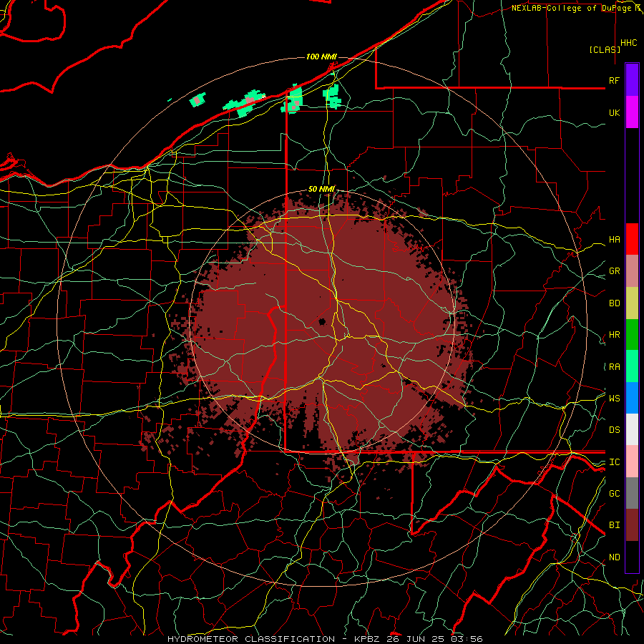The height and width of the screenshot is (644, 644).
Task: Click the HYDROMETEOR CLASSIFICATION title text
Action: click(x=251, y=639)
